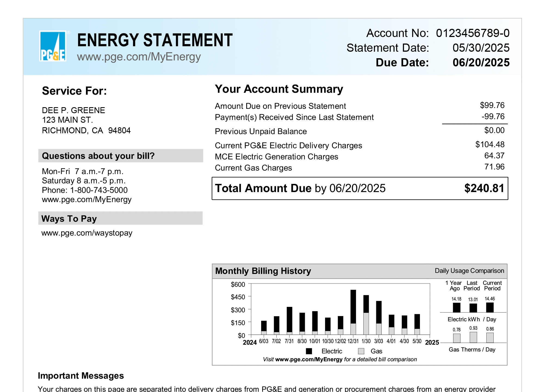Click the Ways To Pay heading
The image size is (544, 392).
point(69,219)
